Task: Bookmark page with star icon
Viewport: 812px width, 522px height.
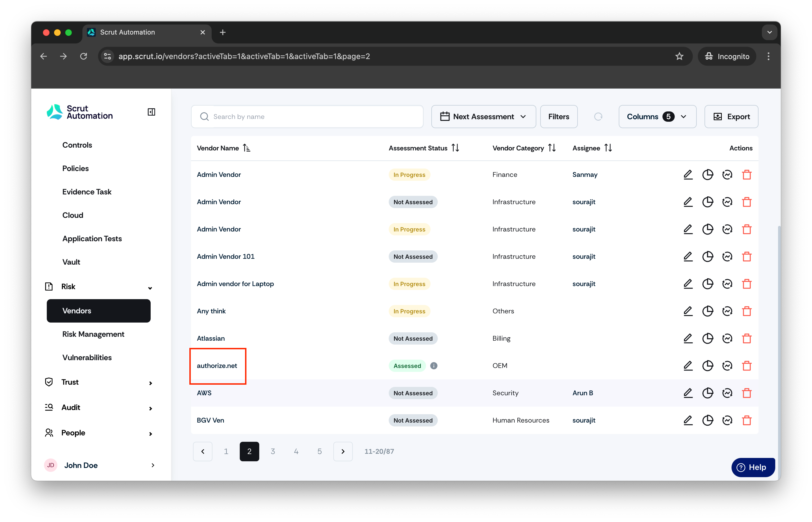Action: tap(679, 56)
